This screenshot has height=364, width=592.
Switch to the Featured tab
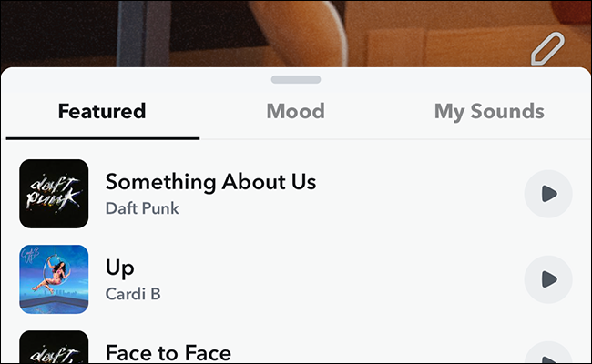[102, 112]
